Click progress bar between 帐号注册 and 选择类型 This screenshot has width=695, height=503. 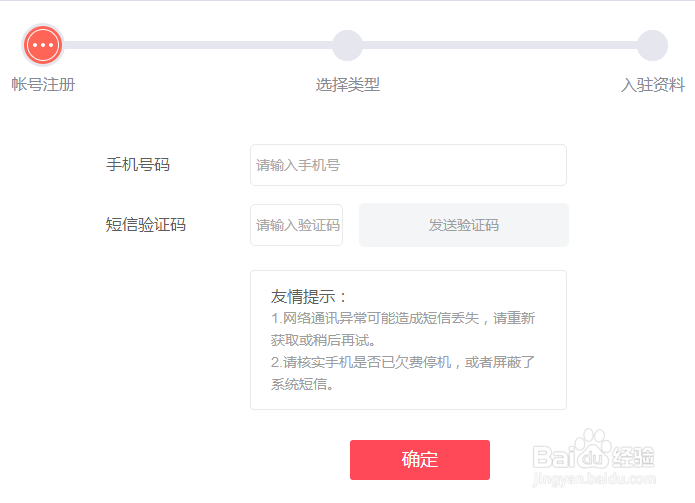click(195, 45)
